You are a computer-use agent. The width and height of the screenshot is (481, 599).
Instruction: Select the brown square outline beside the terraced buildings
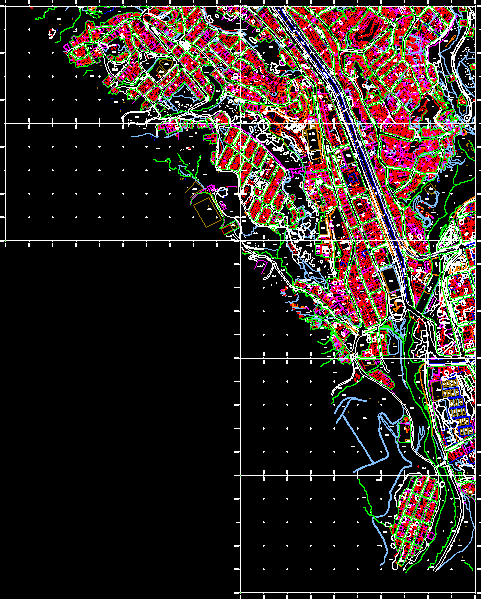coord(436,390)
